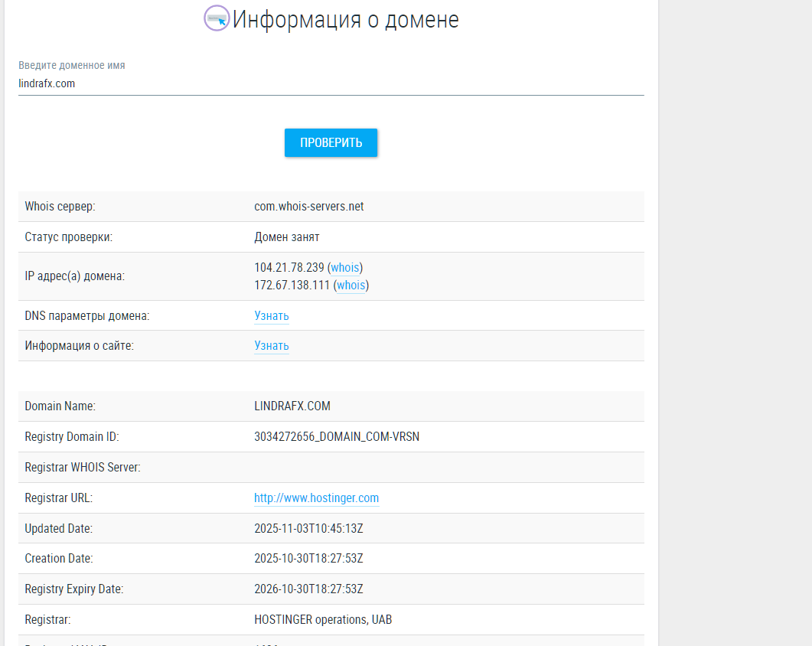
Task: Click the Registry Expiry Date value 2026-10-30T18:27:53Z
Action: 308,589
